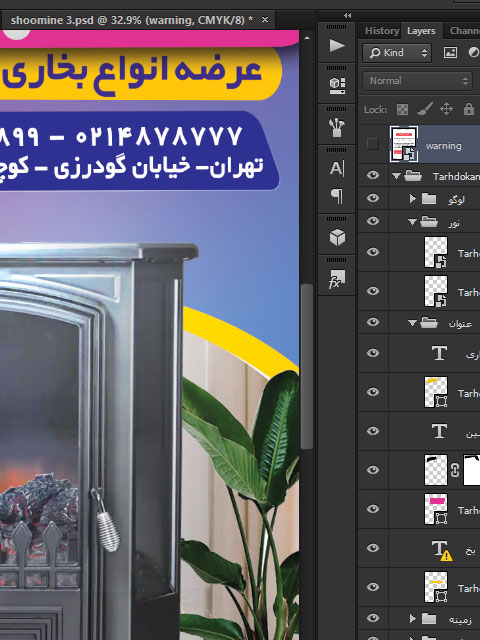Select first smart object thumbnail under نور
Image resolution: width=480 pixels, height=640 pixels.
tap(436, 252)
